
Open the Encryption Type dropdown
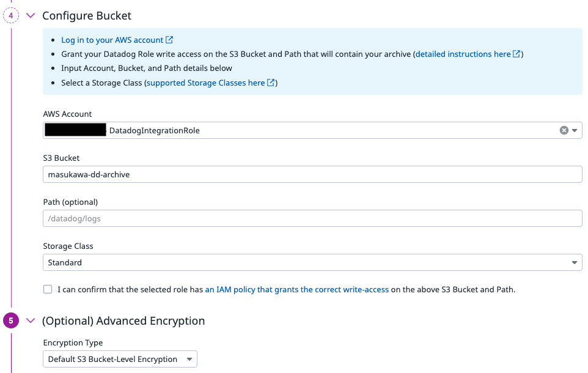[x=120, y=359]
